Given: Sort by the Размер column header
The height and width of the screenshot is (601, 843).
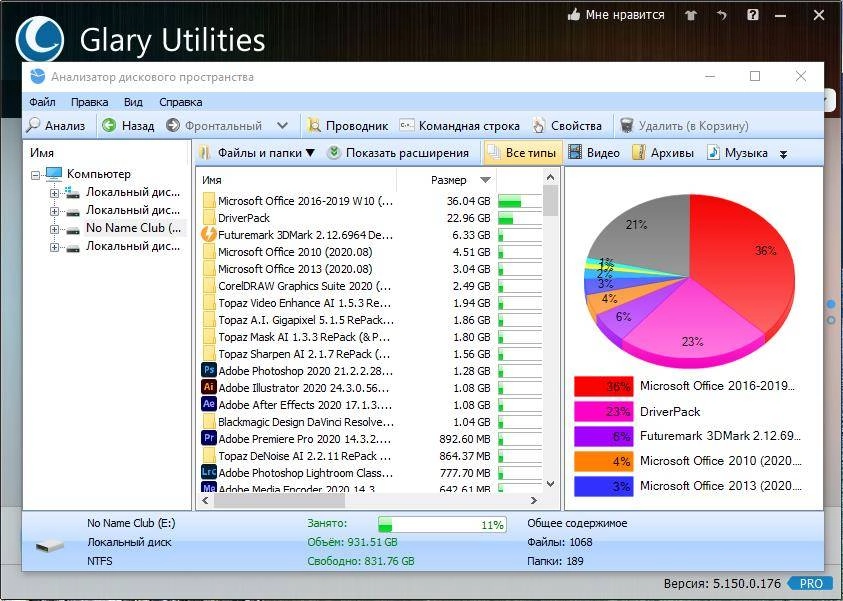Looking at the screenshot, I should coord(448,180).
